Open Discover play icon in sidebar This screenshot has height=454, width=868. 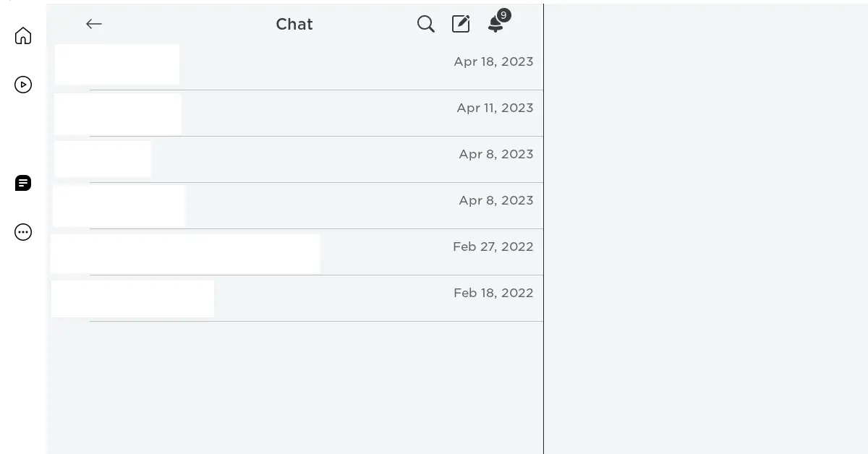(x=23, y=85)
